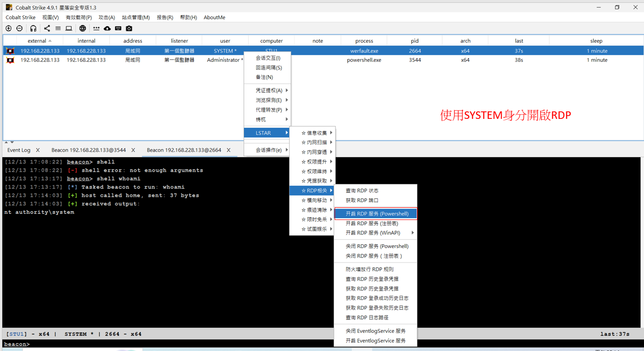Viewport: 644px width, 351px height.
Task: Sort by the last column header
Action: pyautogui.click(x=519, y=41)
